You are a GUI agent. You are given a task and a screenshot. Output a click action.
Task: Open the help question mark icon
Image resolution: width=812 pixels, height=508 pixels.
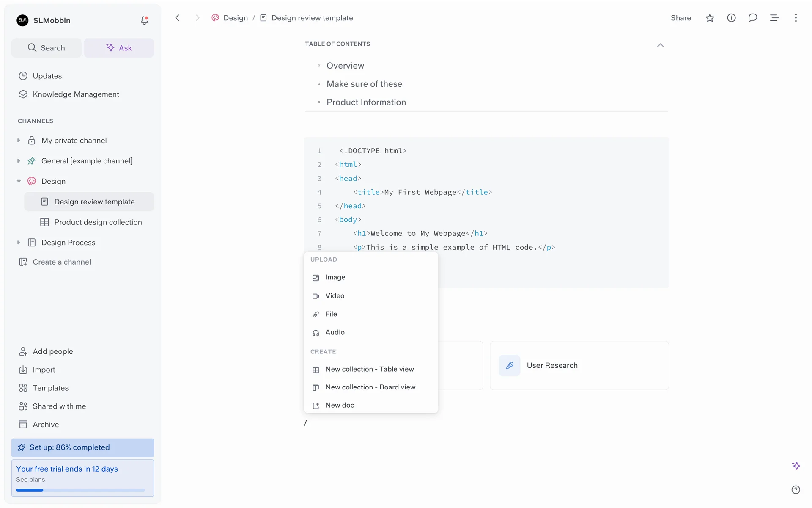coord(796,490)
